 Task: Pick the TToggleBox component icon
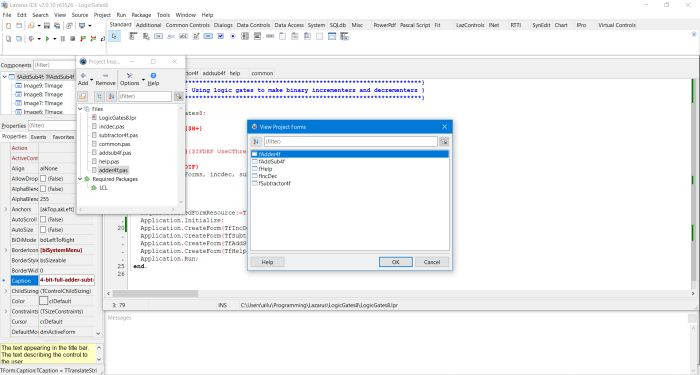point(208,36)
